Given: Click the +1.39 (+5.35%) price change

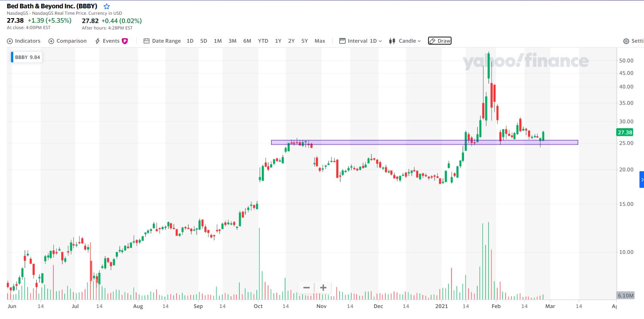Looking at the screenshot, I should click(x=50, y=20).
